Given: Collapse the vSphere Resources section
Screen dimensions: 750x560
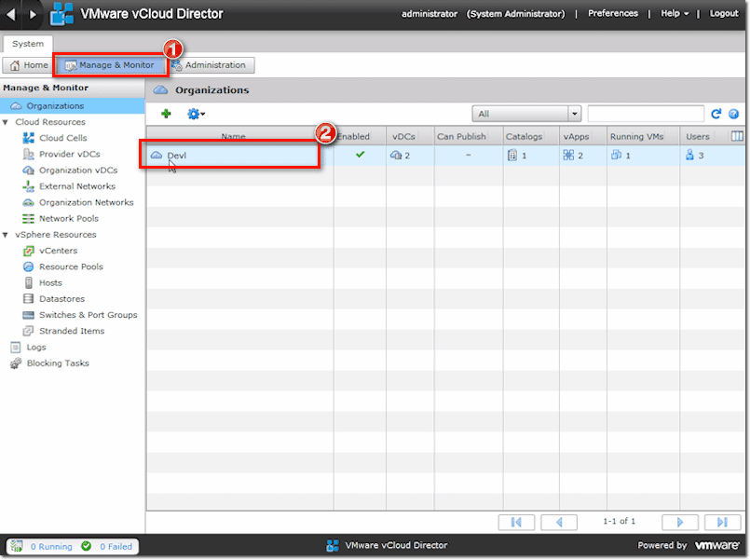Looking at the screenshot, I should click(6, 235).
